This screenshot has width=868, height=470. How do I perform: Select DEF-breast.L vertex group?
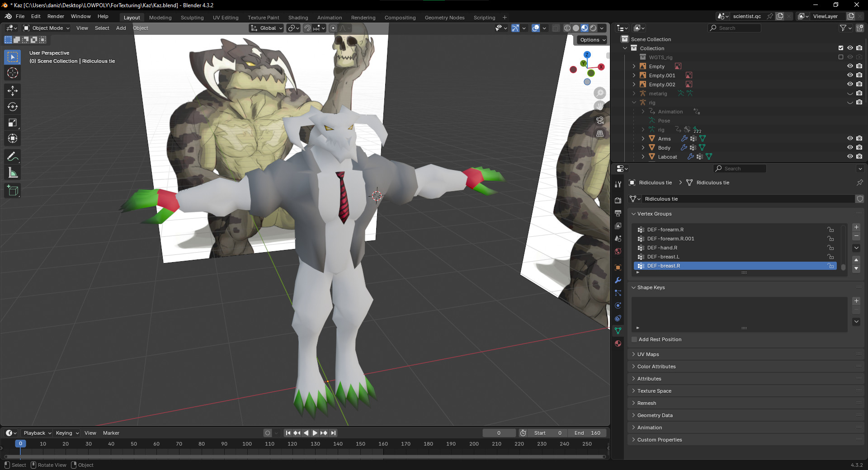click(x=735, y=257)
